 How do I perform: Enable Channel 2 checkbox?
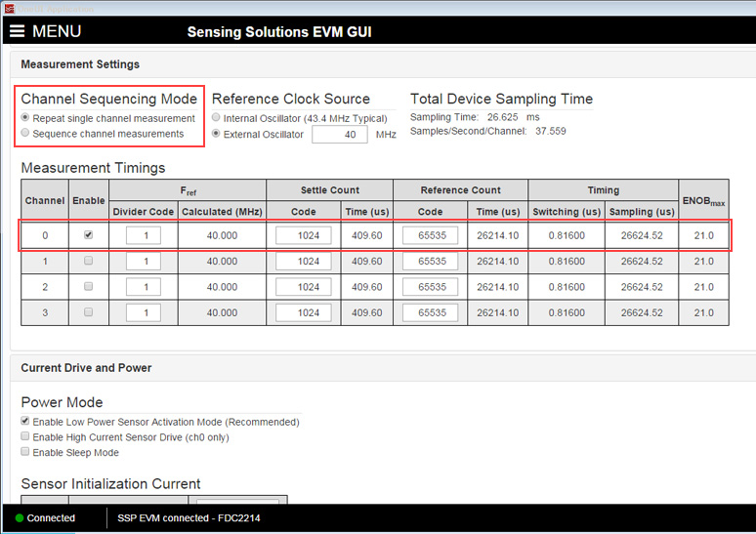click(89, 287)
